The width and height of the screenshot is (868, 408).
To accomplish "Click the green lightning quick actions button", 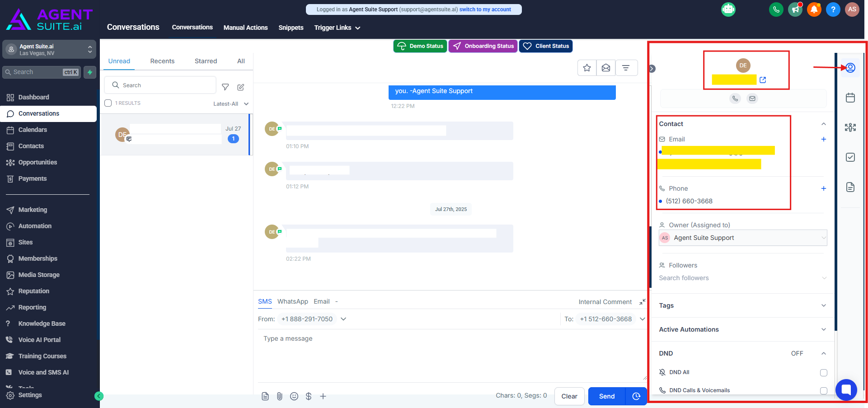I will [x=90, y=72].
